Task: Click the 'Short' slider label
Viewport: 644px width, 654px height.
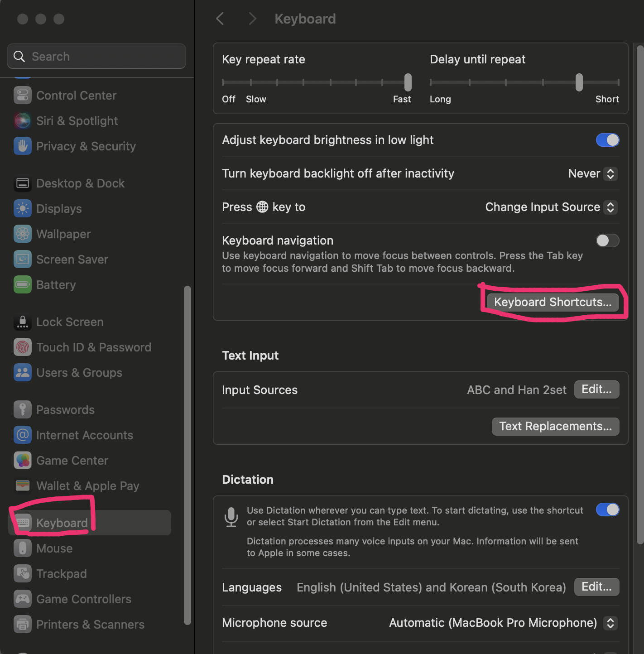Action: [607, 99]
